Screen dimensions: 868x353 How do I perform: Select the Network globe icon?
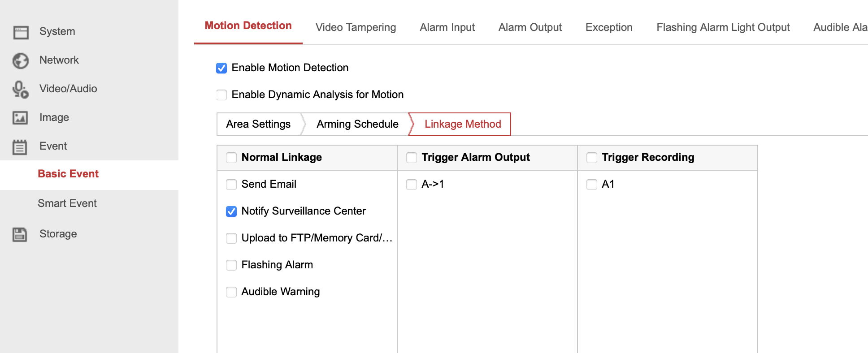[x=20, y=60]
